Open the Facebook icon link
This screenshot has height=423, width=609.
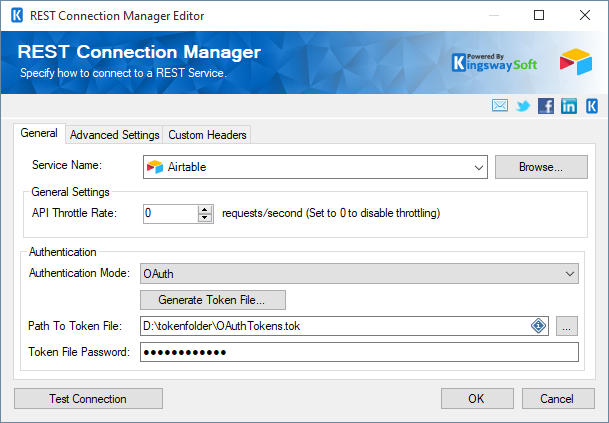(546, 106)
